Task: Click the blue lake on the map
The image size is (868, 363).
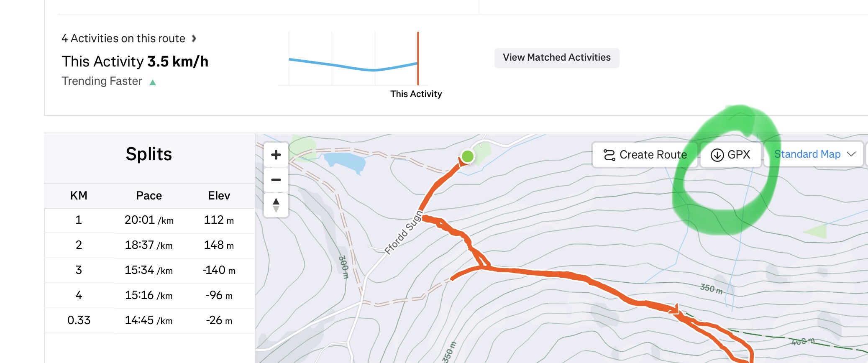Action: point(346,161)
